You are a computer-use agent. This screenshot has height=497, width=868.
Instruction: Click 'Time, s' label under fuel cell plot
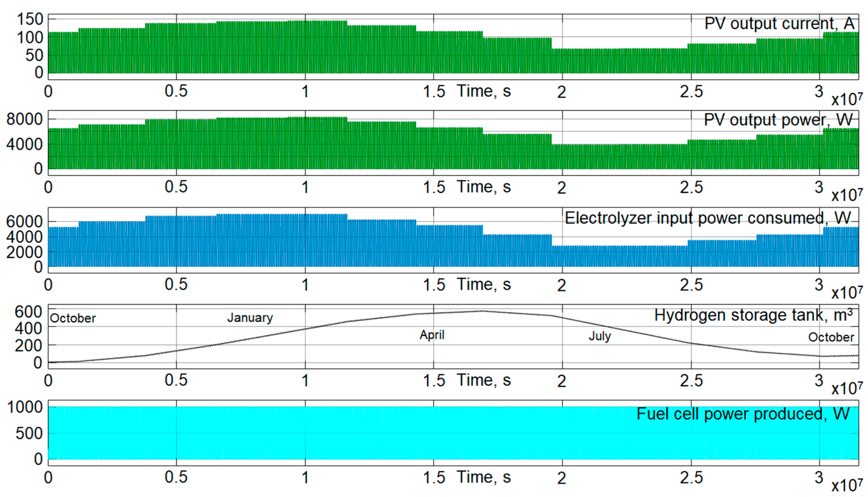[x=484, y=477]
